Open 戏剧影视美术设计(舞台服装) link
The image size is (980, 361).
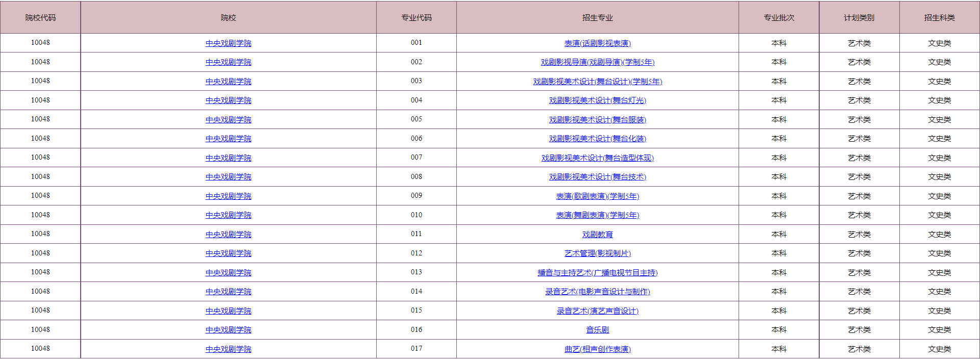[597, 120]
